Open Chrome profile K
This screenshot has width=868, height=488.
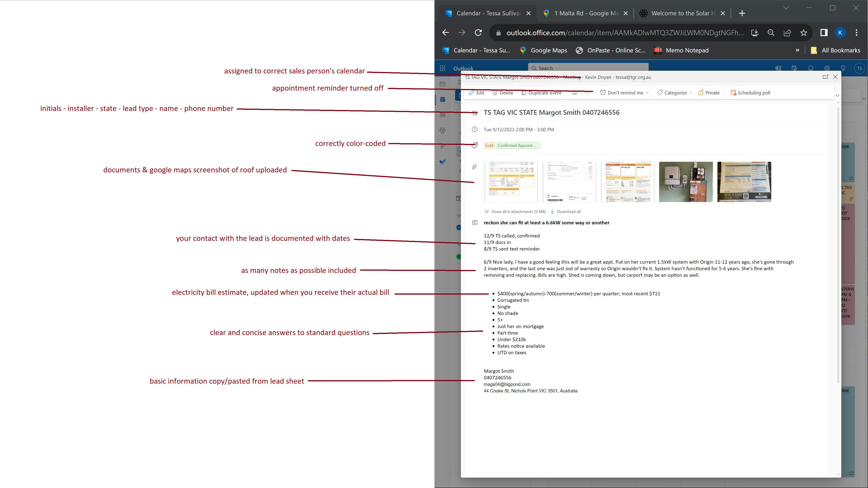coord(840,33)
